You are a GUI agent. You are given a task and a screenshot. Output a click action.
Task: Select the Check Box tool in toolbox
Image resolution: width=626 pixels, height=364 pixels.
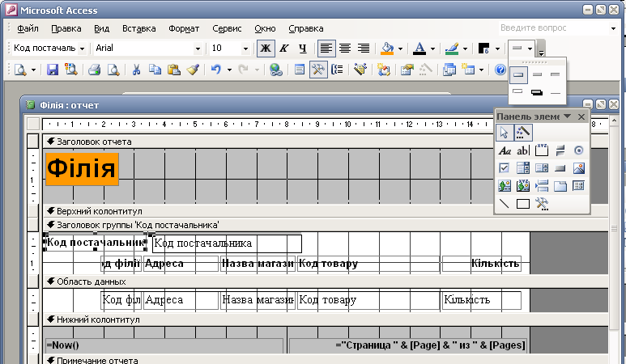point(505,168)
